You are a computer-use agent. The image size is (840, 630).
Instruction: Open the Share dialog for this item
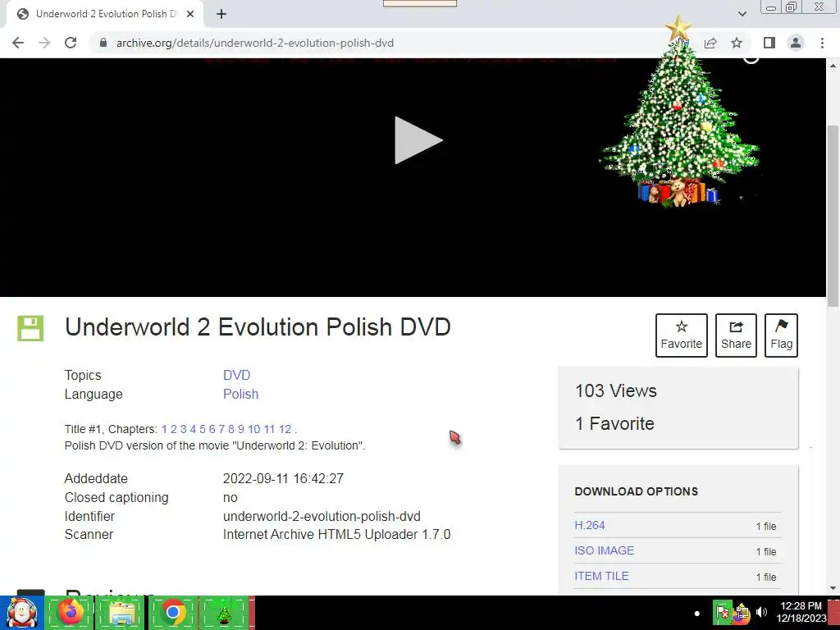(x=736, y=336)
